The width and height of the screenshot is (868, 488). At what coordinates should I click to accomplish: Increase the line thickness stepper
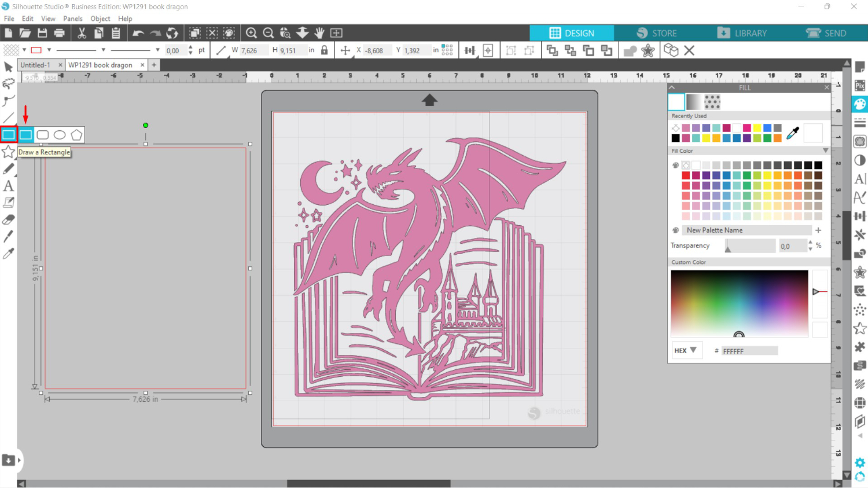pos(190,47)
